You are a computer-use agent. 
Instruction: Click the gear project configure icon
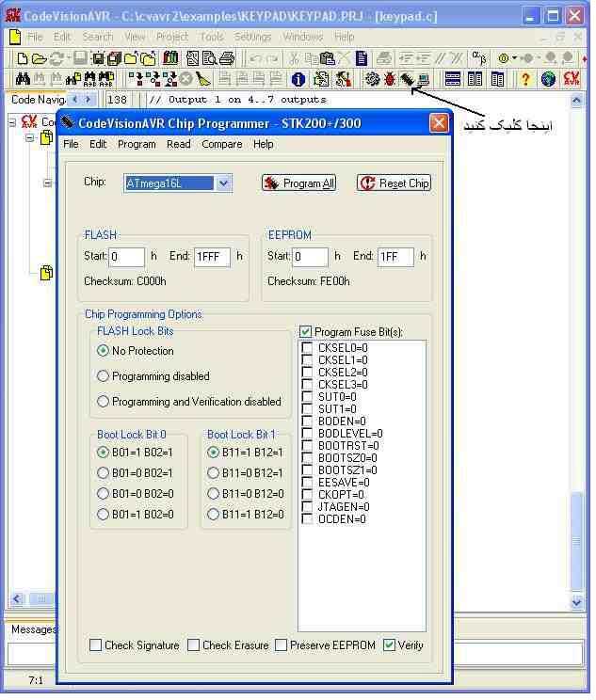click(373, 80)
